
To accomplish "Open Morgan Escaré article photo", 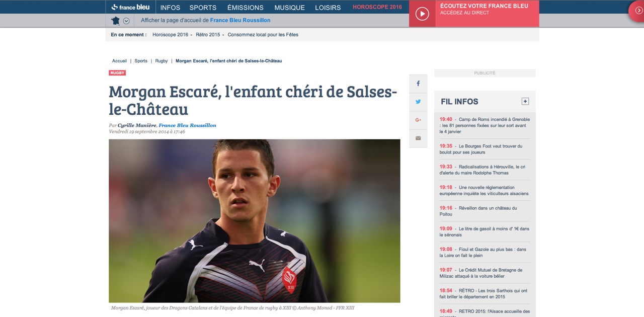I will [255, 221].
